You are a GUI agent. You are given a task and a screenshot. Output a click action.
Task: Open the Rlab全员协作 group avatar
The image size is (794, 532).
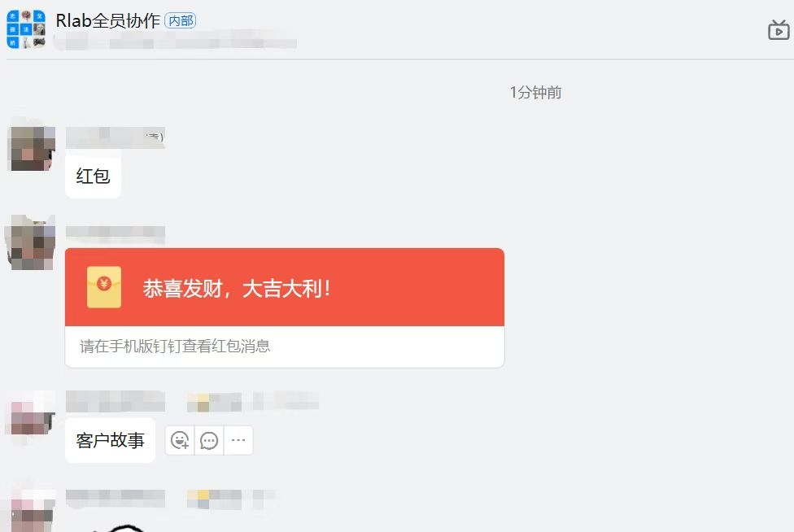coord(26,29)
